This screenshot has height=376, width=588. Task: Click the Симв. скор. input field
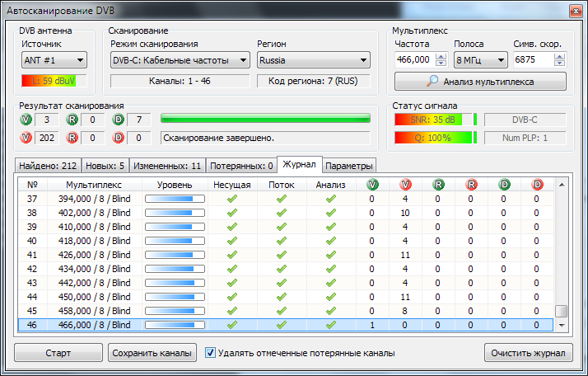coord(534,60)
